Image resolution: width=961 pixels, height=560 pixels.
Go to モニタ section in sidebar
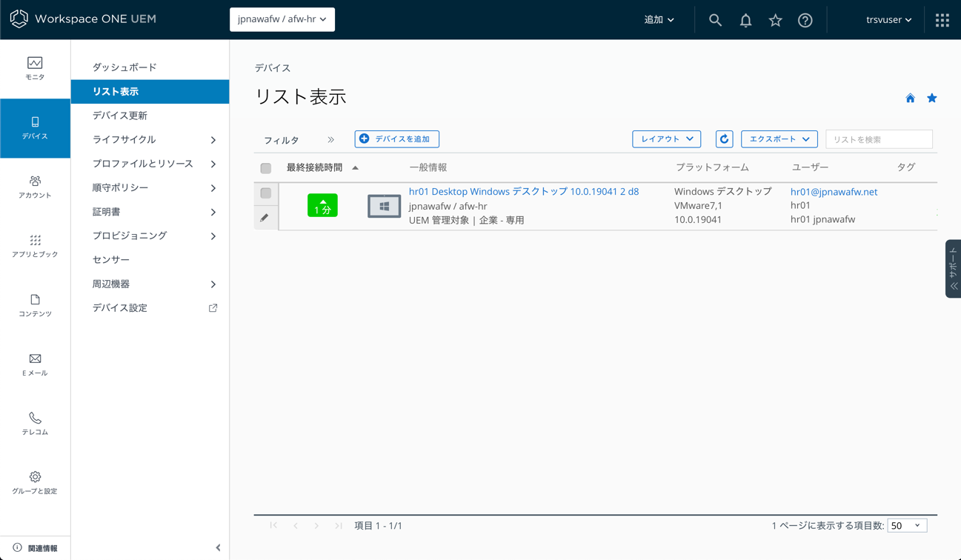pos(35,68)
